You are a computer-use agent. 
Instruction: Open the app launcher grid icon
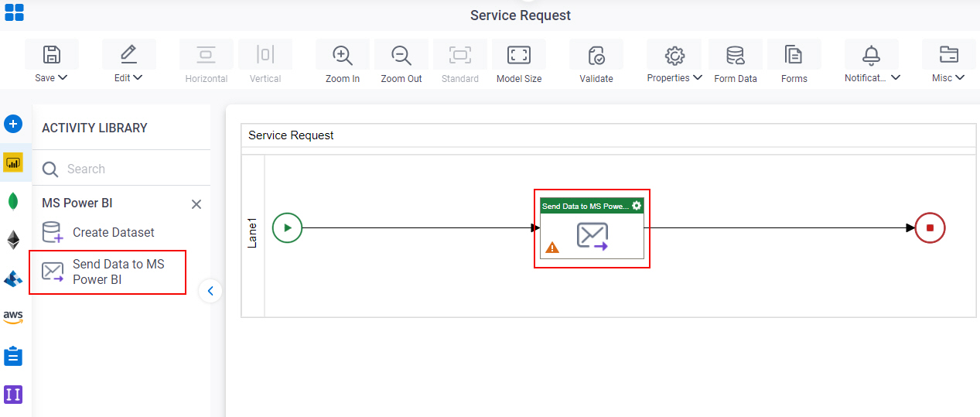click(x=14, y=12)
